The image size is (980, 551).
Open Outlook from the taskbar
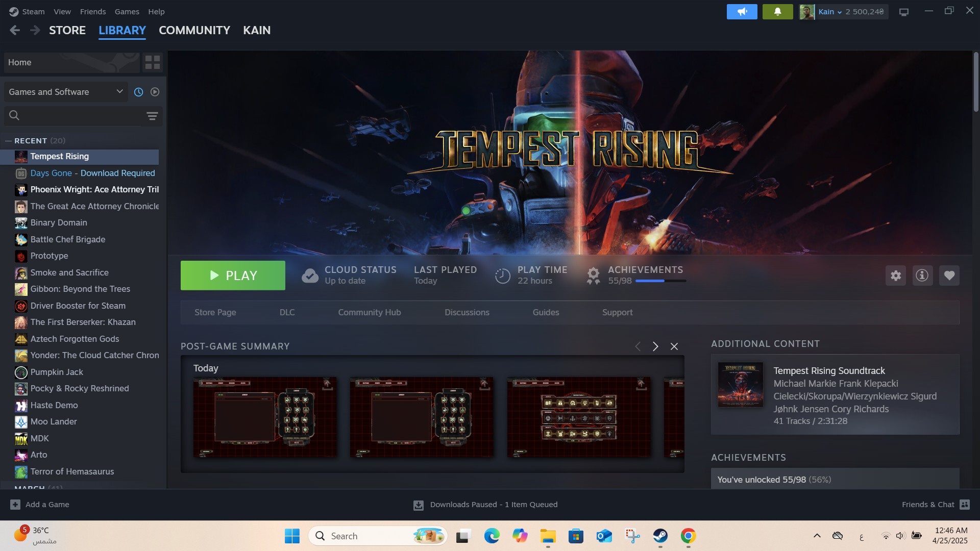[x=604, y=536]
